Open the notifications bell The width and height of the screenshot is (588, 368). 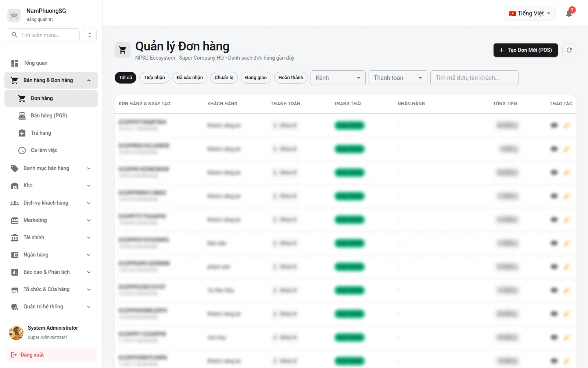(x=569, y=14)
